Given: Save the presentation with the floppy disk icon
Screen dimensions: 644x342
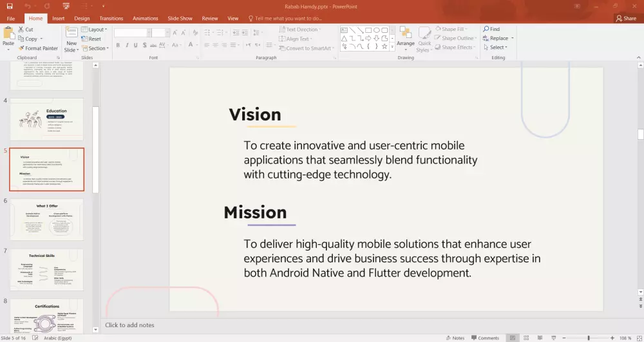Looking at the screenshot, I should click(10, 6).
